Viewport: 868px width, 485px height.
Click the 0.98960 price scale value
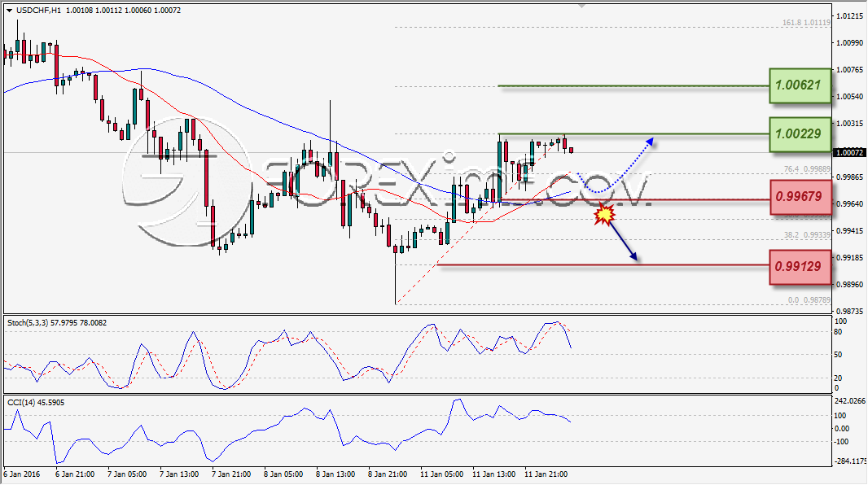click(849, 284)
